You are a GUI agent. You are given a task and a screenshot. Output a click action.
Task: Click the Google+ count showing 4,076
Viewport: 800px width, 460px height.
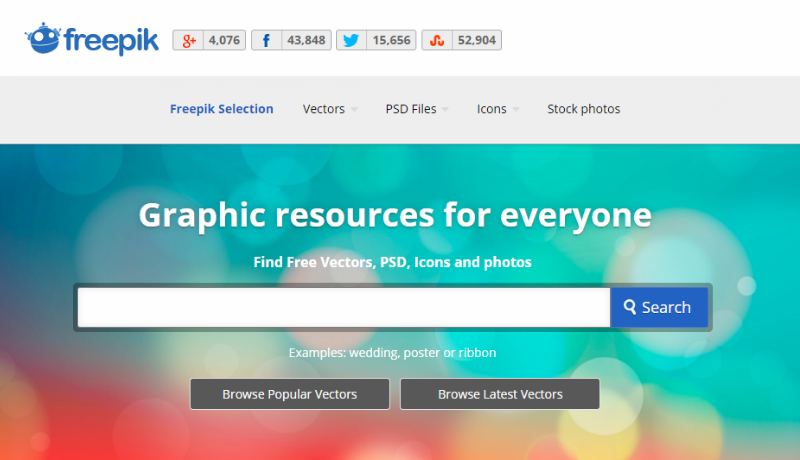(x=224, y=40)
